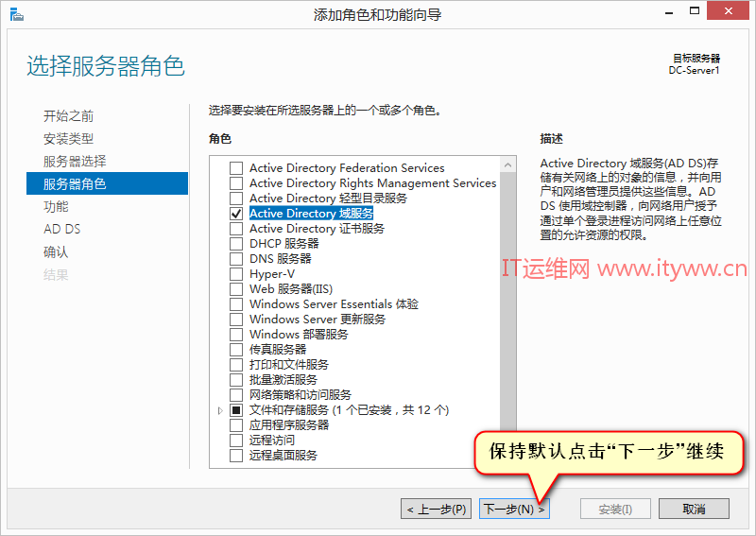Click 上一步(P) button
Image resolution: width=756 pixels, height=536 pixels.
437,509
